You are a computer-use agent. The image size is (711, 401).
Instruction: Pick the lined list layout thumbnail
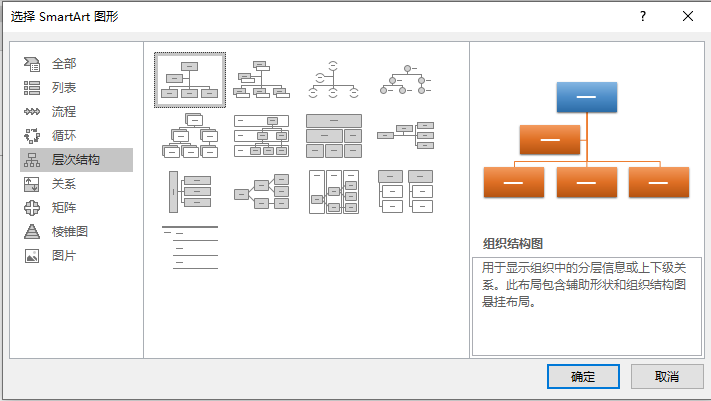(190, 248)
